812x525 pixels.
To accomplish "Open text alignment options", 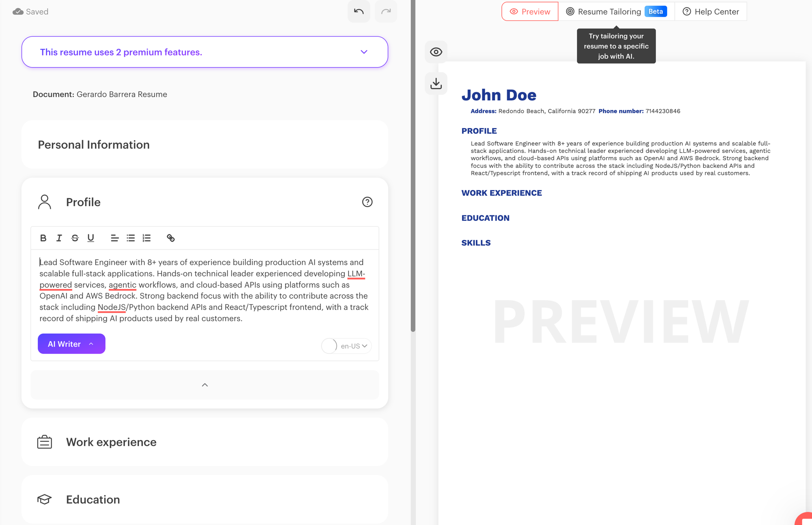I will coord(114,238).
